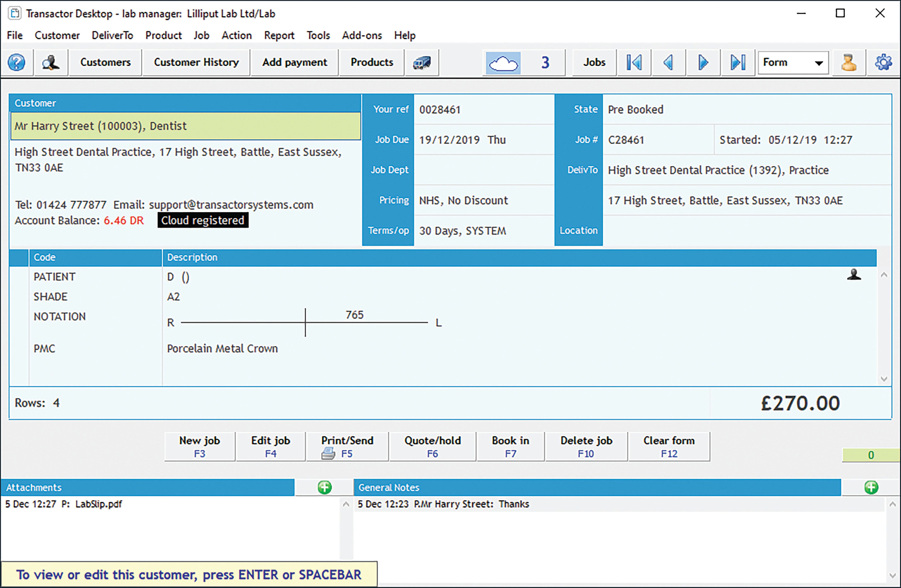Click the Book in F7 button
901x588 pixels.
[510, 446]
